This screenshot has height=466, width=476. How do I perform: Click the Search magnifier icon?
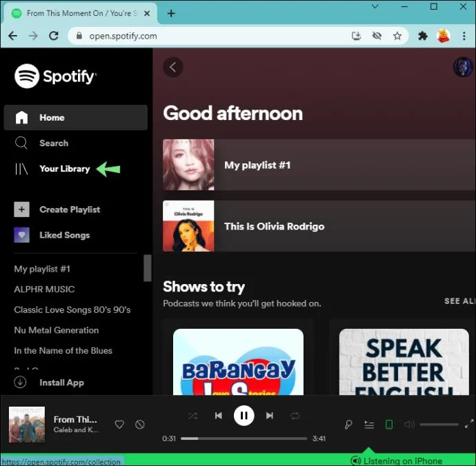pyautogui.click(x=21, y=143)
